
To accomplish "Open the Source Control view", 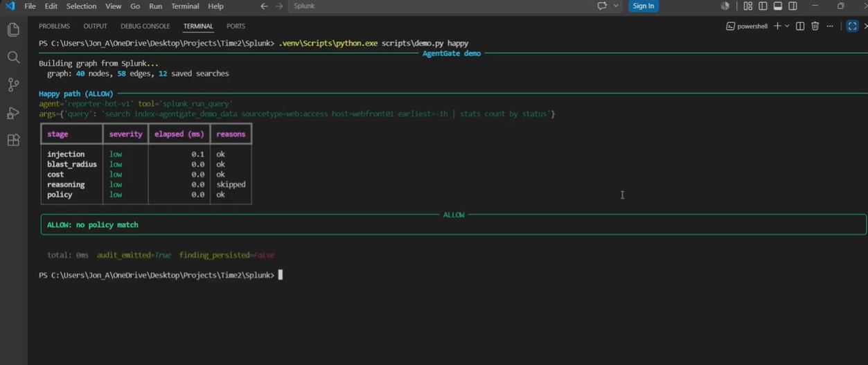I will point(13,85).
